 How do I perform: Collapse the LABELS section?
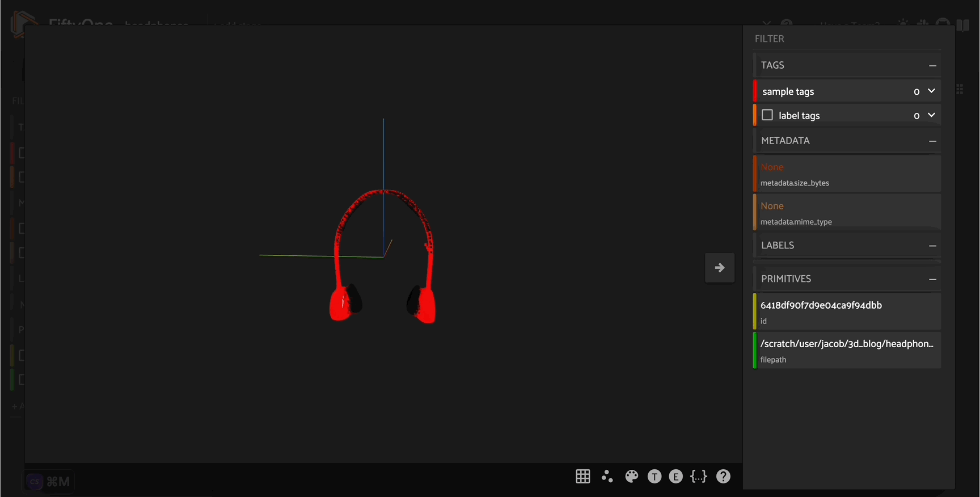[x=932, y=246]
